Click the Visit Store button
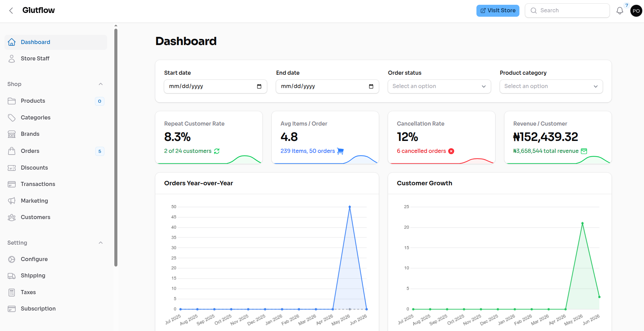 (498, 11)
